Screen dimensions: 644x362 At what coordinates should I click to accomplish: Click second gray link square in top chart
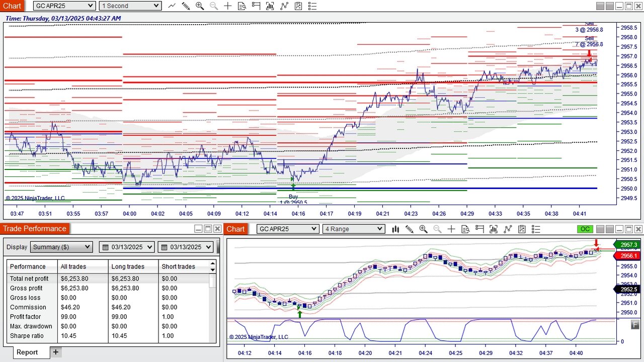(609, 6)
